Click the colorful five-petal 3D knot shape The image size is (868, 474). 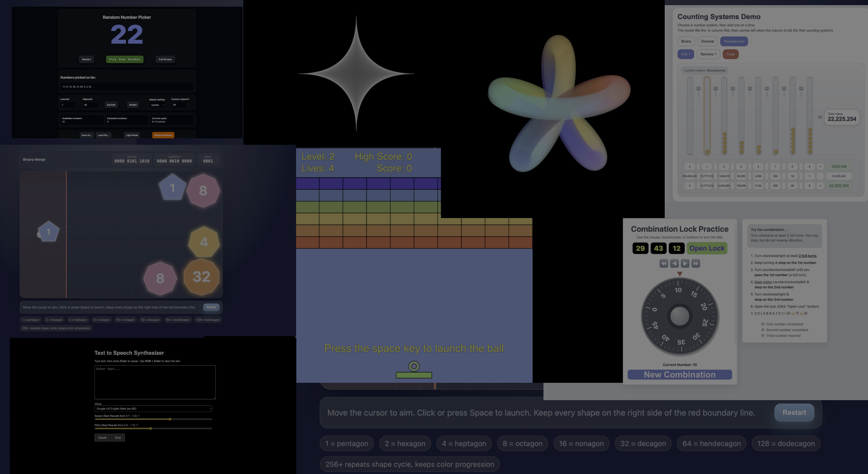click(559, 104)
